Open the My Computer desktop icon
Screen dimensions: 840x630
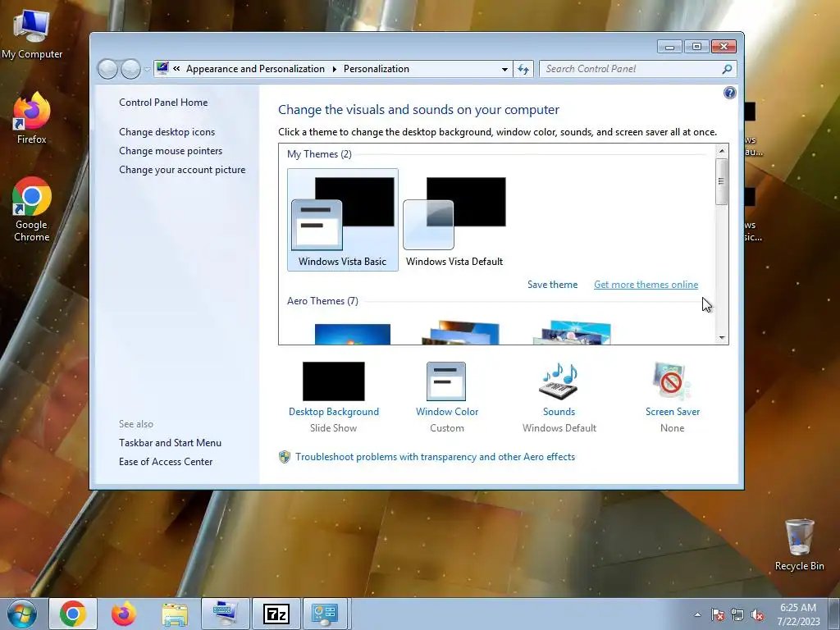31,34
